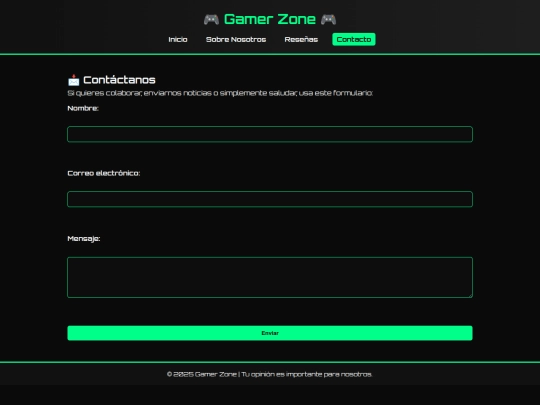Screen dimensions: 540x405
Task: Click the Mensaje: label
Action: point(84,239)
